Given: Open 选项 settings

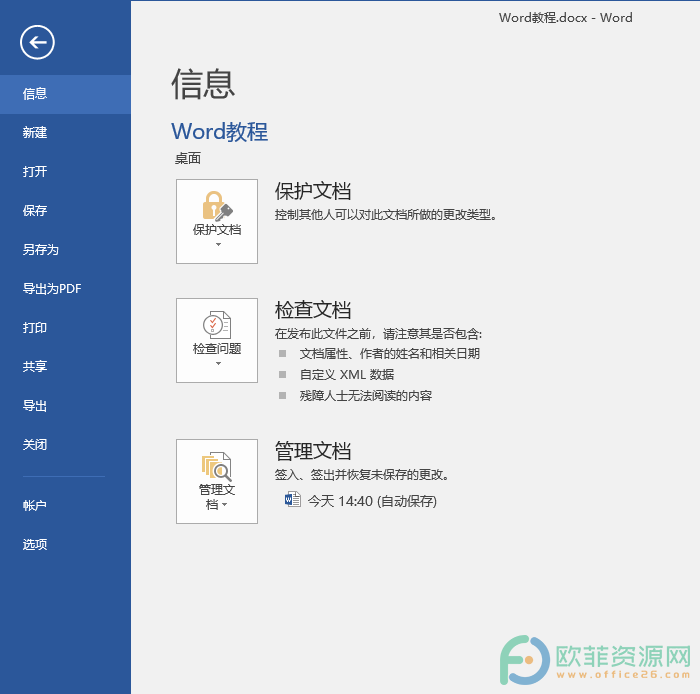Looking at the screenshot, I should (66, 544).
